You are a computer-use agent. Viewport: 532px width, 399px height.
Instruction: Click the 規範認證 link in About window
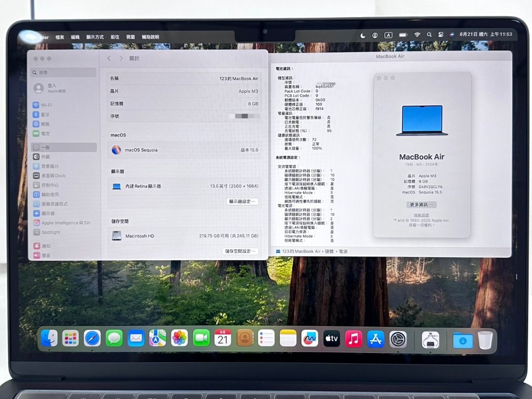pos(421,215)
